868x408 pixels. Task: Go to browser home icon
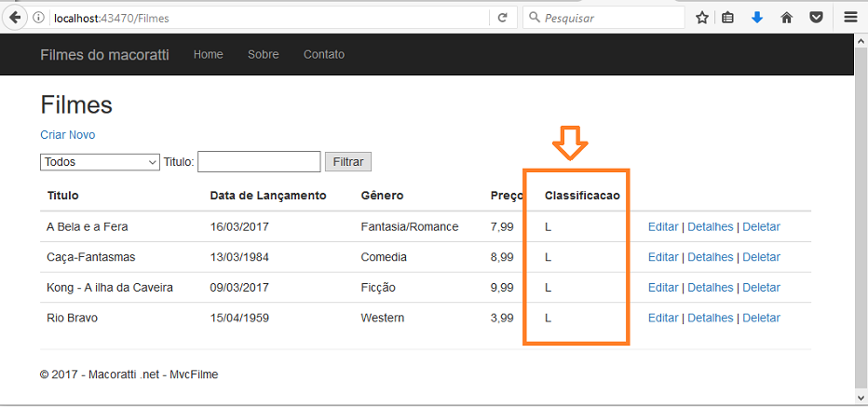click(787, 18)
